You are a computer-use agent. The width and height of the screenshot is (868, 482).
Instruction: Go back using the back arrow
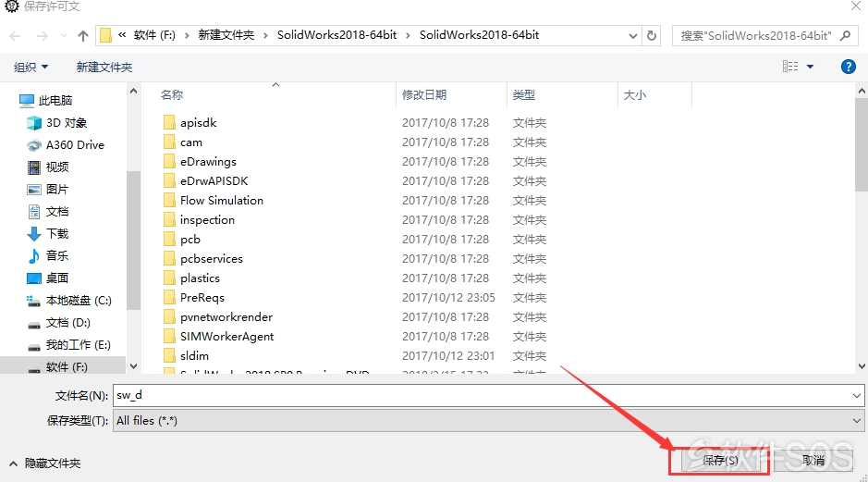[x=15, y=36]
